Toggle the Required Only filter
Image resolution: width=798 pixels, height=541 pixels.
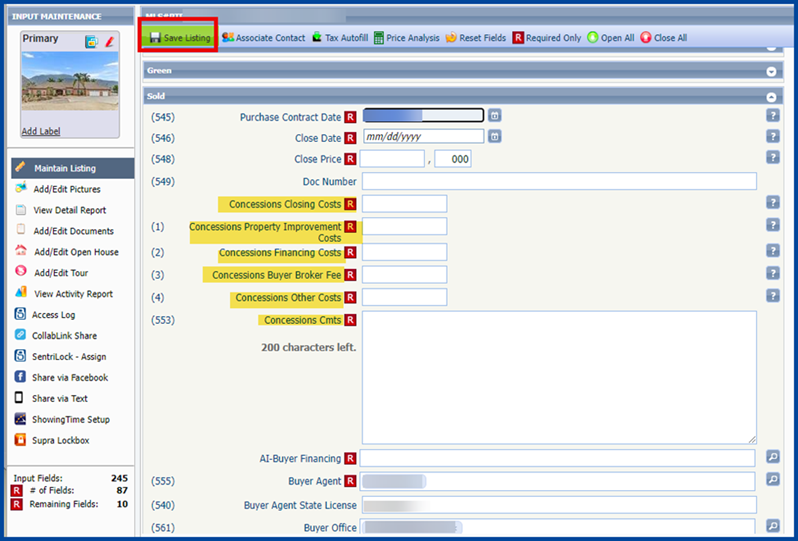[547, 38]
